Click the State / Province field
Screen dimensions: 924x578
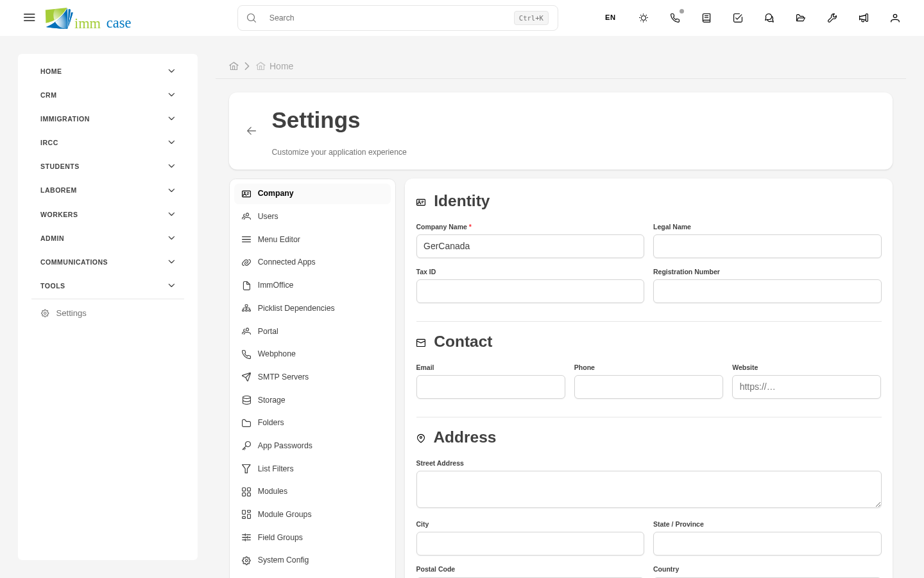767,544
